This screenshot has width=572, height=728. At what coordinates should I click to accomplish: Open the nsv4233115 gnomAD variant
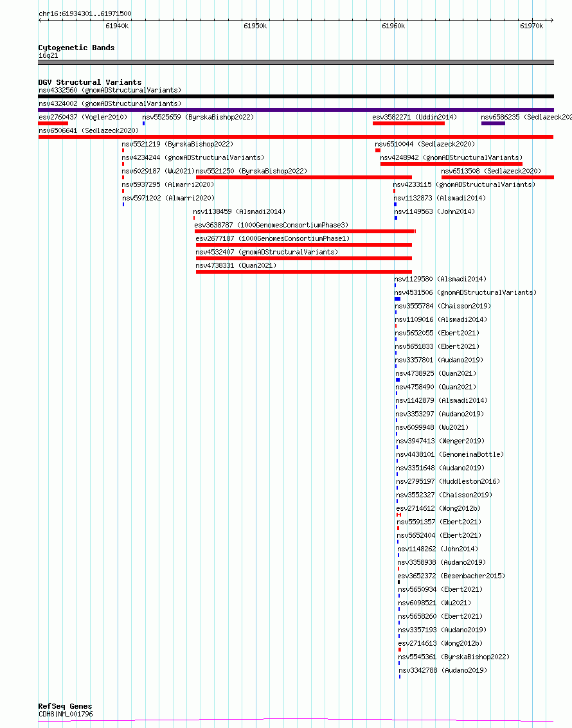pyautogui.click(x=464, y=184)
